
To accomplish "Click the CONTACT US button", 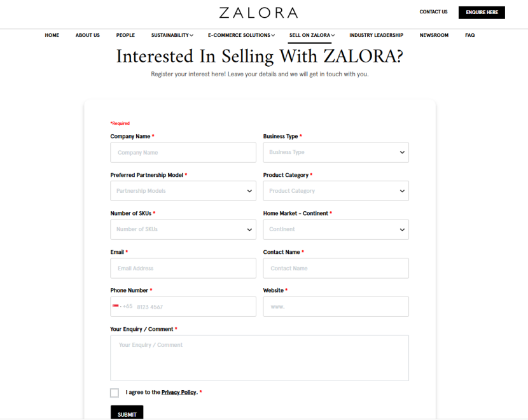I will tap(433, 11).
